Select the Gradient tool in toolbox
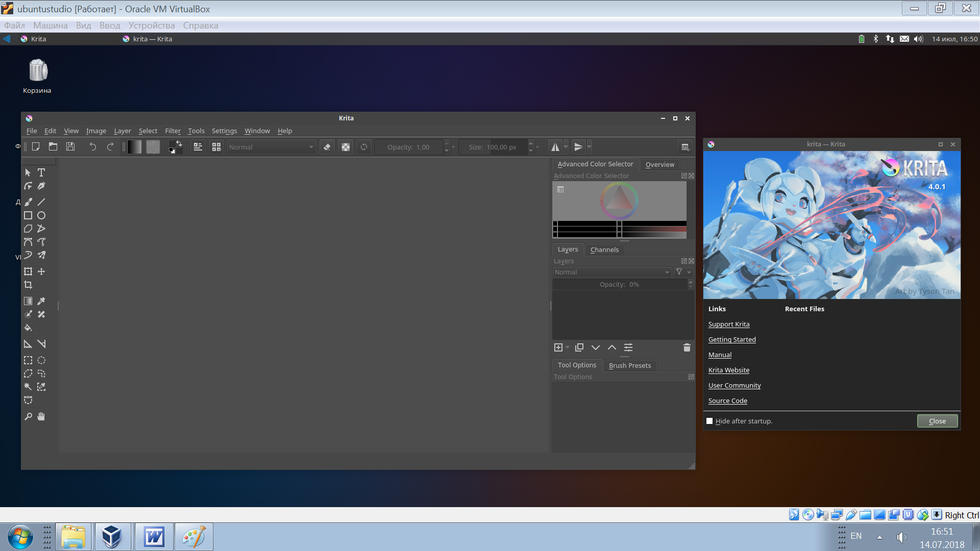Screen dimensions: 980x551 (x=28, y=301)
